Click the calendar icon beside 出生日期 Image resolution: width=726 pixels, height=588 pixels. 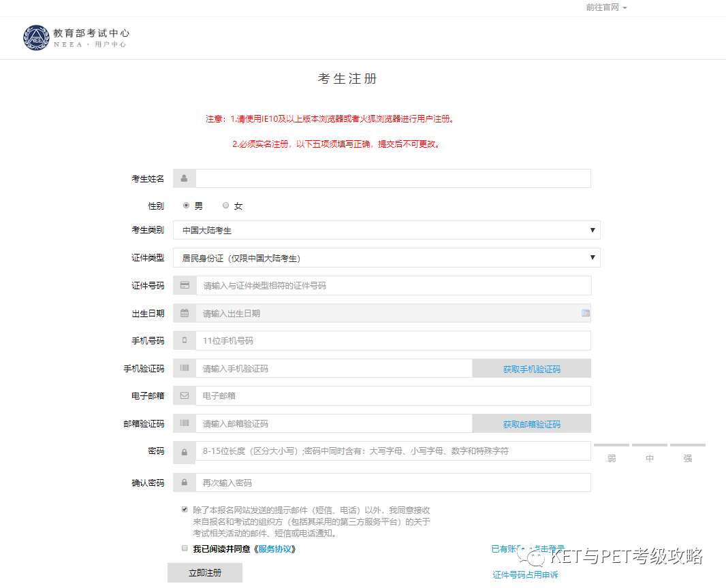[185, 313]
